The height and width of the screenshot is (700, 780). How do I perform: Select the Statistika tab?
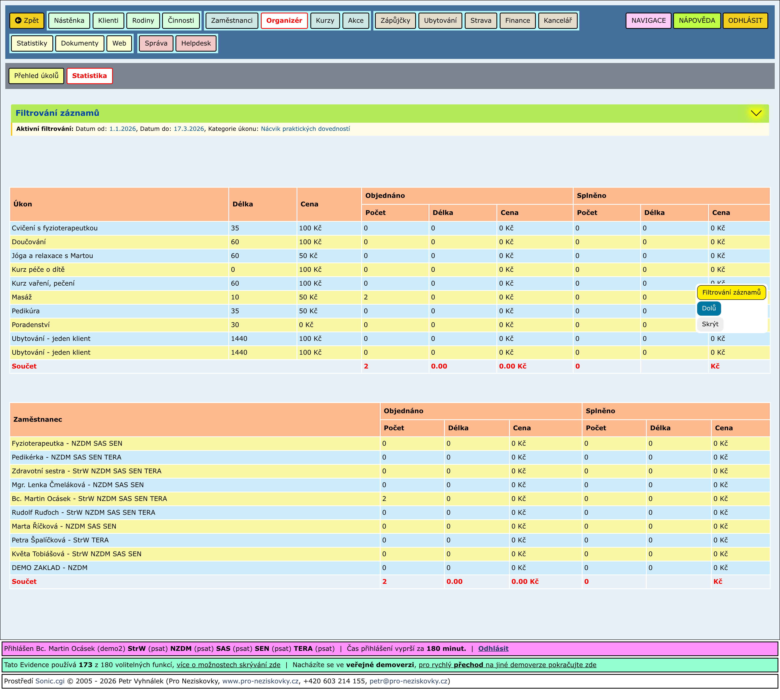click(x=89, y=76)
